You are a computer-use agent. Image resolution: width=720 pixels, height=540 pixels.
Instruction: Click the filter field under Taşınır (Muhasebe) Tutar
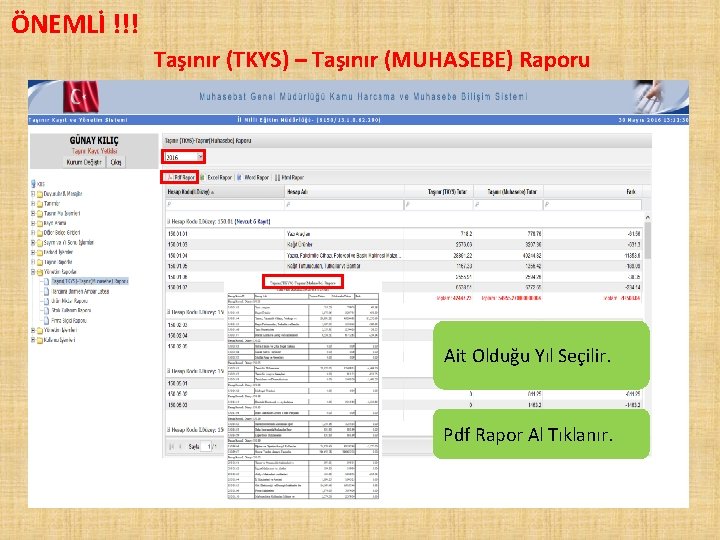pos(509,204)
